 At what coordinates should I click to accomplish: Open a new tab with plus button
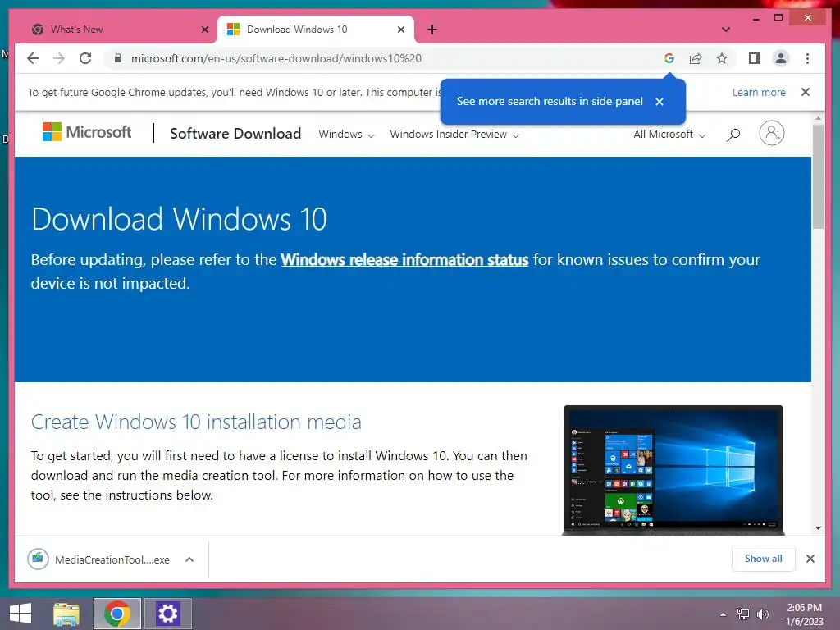pyautogui.click(x=432, y=30)
